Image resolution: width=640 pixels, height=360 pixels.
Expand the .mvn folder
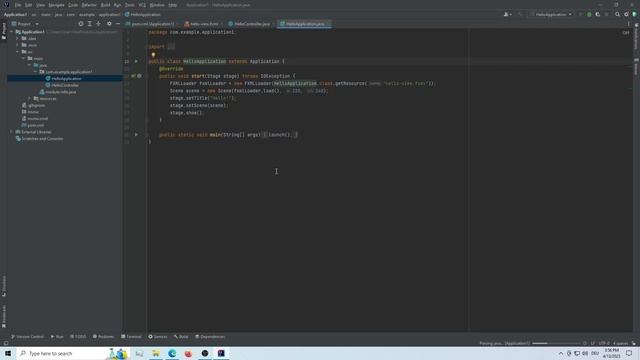pyautogui.click(x=18, y=45)
